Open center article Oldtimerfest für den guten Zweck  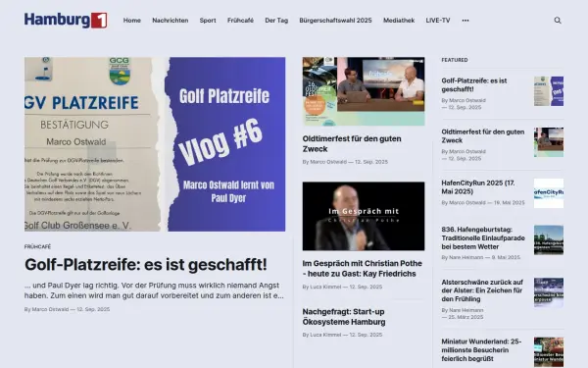coord(352,144)
